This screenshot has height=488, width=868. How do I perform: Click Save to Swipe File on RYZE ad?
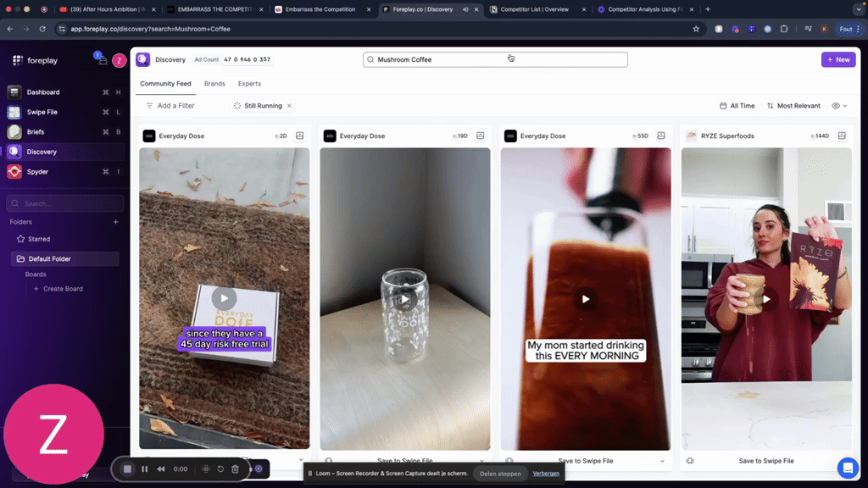pyautogui.click(x=766, y=460)
